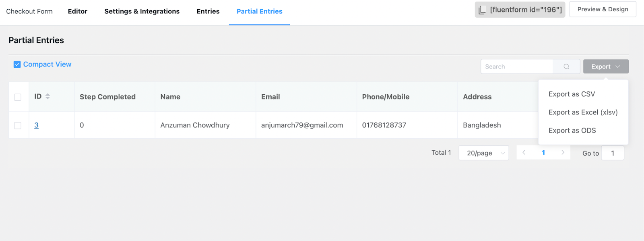The height and width of the screenshot is (241, 644).
Task: Go to the previous page arrow
Action: pyautogui.click(x=524, y=153)
